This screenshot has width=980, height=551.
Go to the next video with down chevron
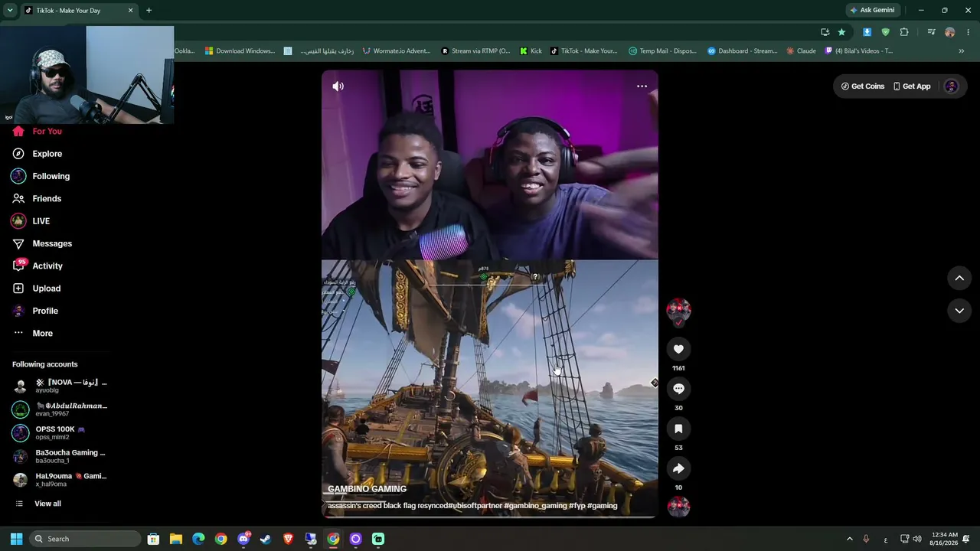959,311
